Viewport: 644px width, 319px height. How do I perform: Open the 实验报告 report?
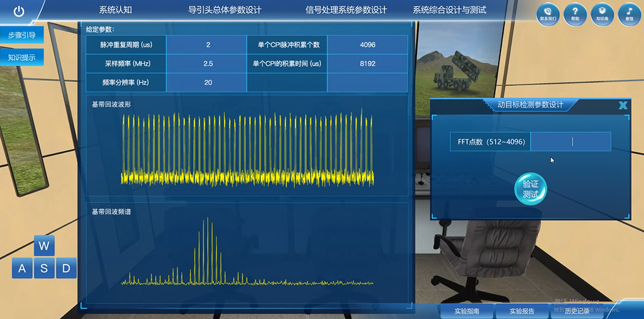coord(522,311)
